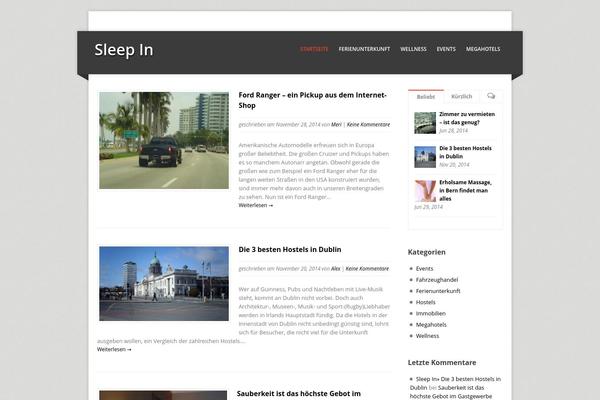Open the Fahrzeughandel category
This screenshot has width=600, height=400.
(x=437, y=280)
